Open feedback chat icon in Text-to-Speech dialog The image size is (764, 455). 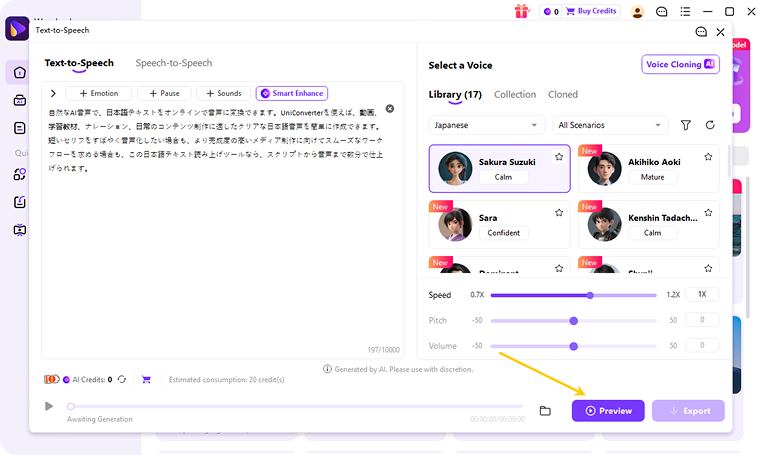click(x=701, y=32)
